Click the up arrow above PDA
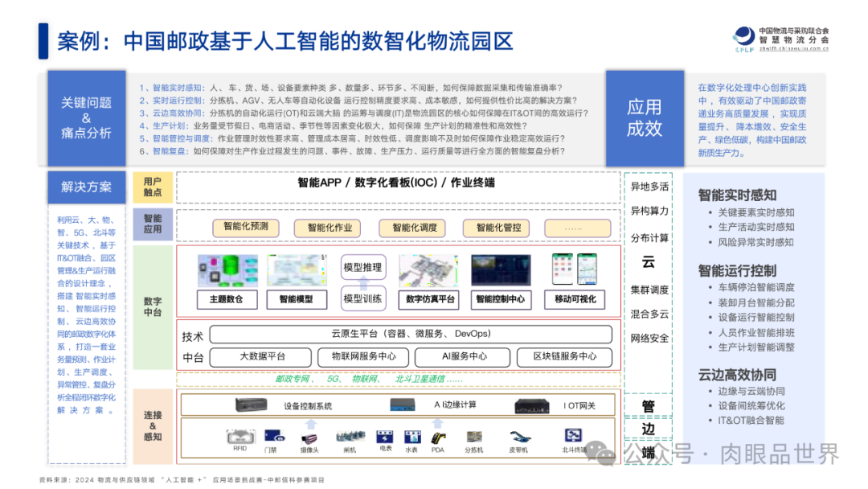The height and width of the screenshot is (489, 868). click(x=438, y=423)
